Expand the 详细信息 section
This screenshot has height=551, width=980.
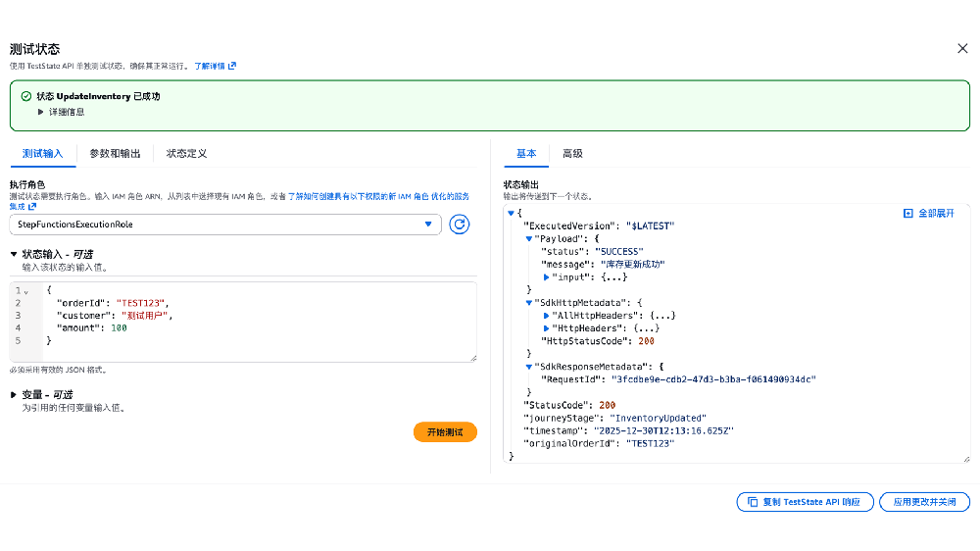(x=40, y=112)
